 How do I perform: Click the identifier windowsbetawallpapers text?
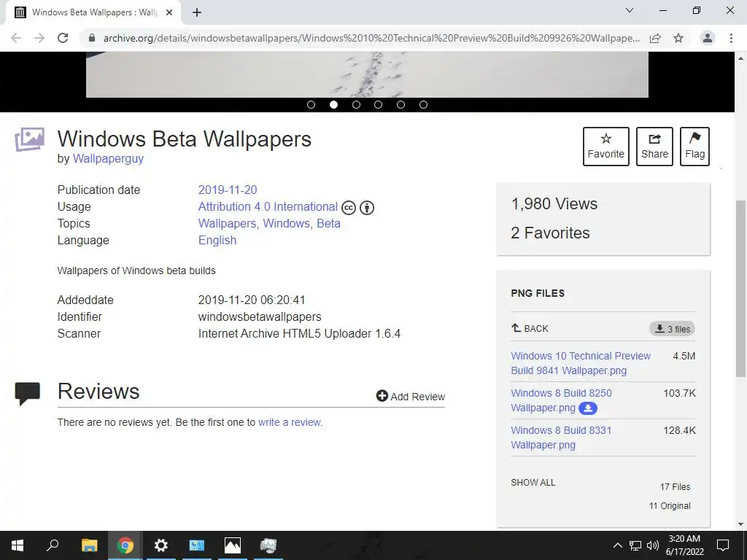tap(260, 316)
